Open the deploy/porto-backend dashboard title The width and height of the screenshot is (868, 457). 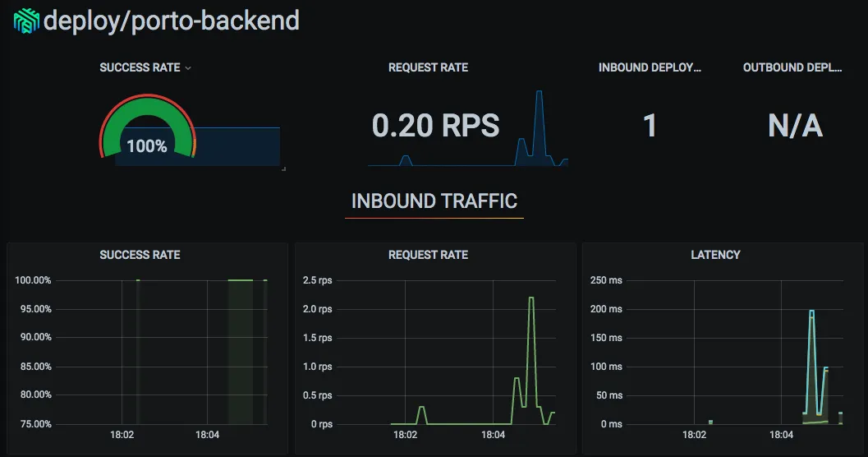click(x=171, y=21)
